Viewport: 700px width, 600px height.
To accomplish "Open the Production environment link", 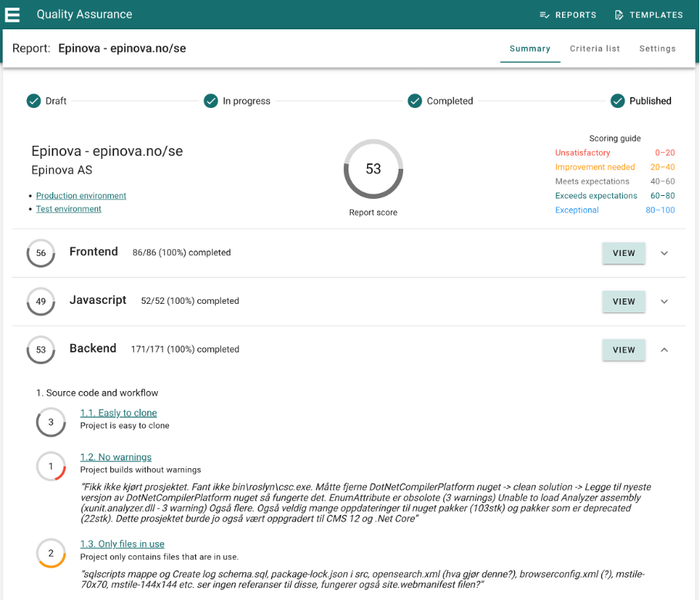I will (x=81, y=196).
